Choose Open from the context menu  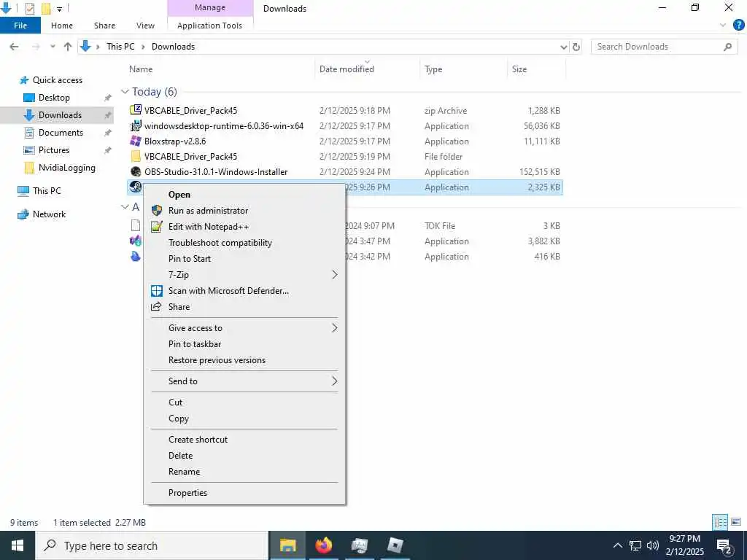pyautogui.click(x=179, y=194)
